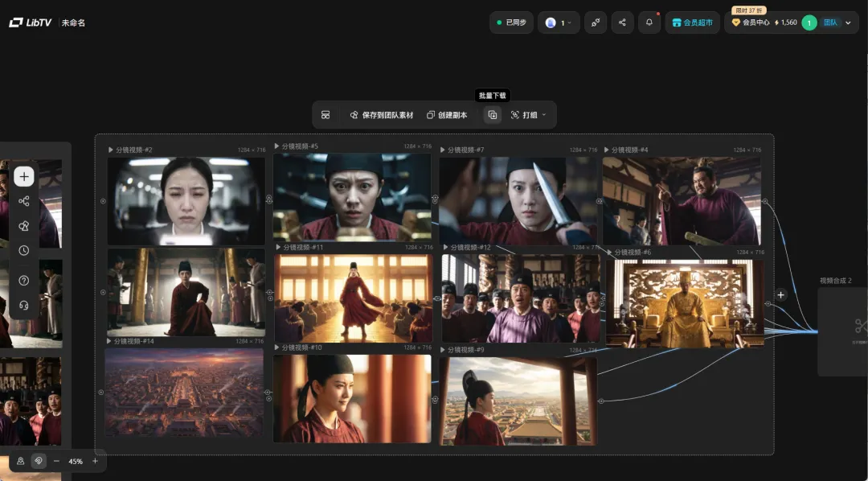Click the zoom out minus button
The width and height of the screenshot is (868, 481).
[x=56, y=461]
